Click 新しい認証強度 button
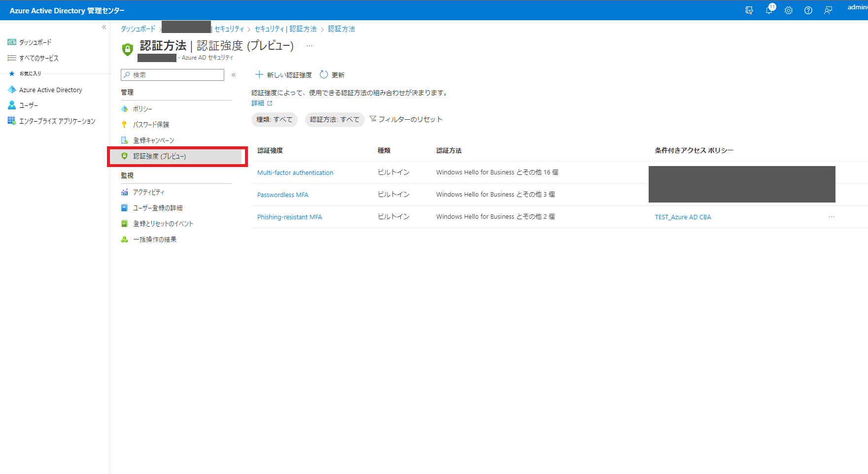The image size is (868, 474). click(x=283, y=75)
